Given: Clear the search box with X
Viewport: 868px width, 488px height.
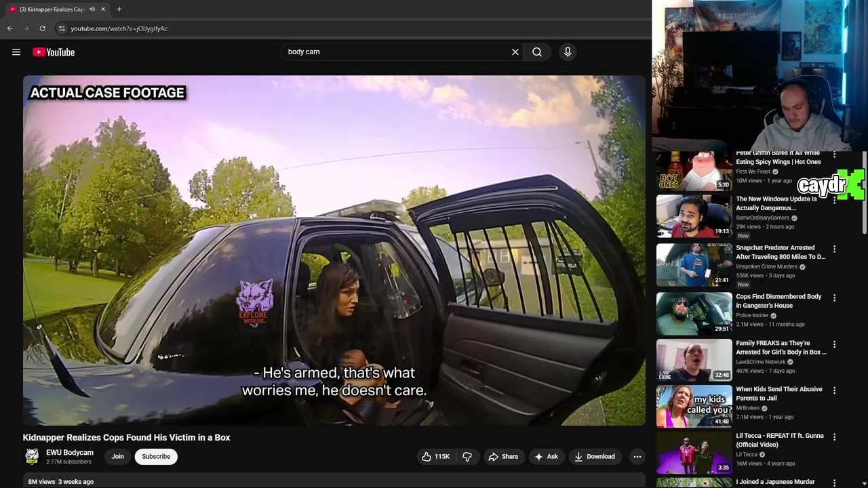Looking at the screenshot, I should (x=515, y=52).
